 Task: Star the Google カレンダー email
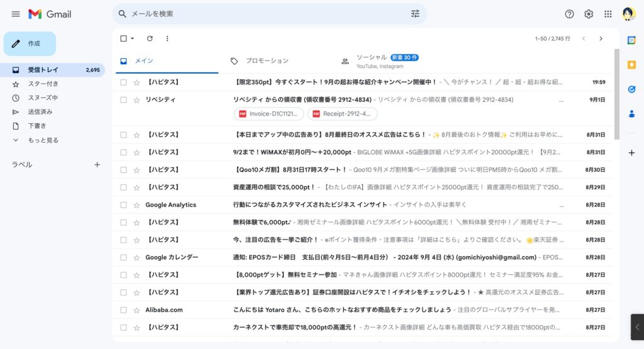click(x=136, y=257)
